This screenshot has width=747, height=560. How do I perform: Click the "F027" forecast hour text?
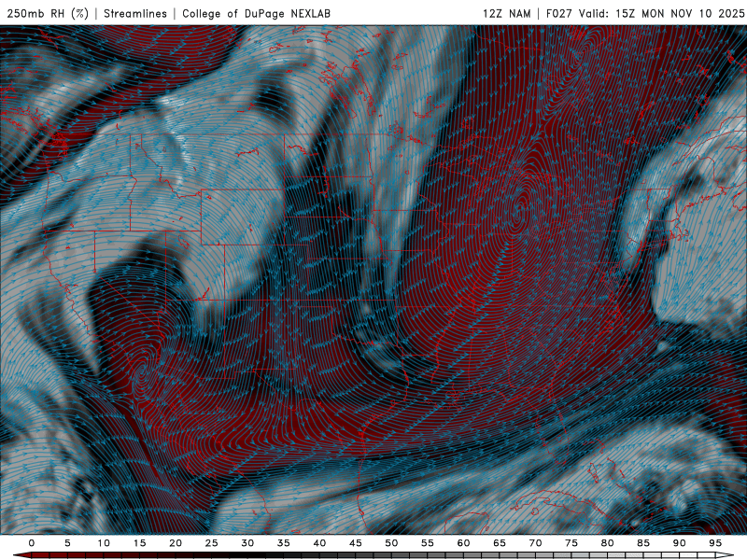pyautogui.click(x=558, y=13)
